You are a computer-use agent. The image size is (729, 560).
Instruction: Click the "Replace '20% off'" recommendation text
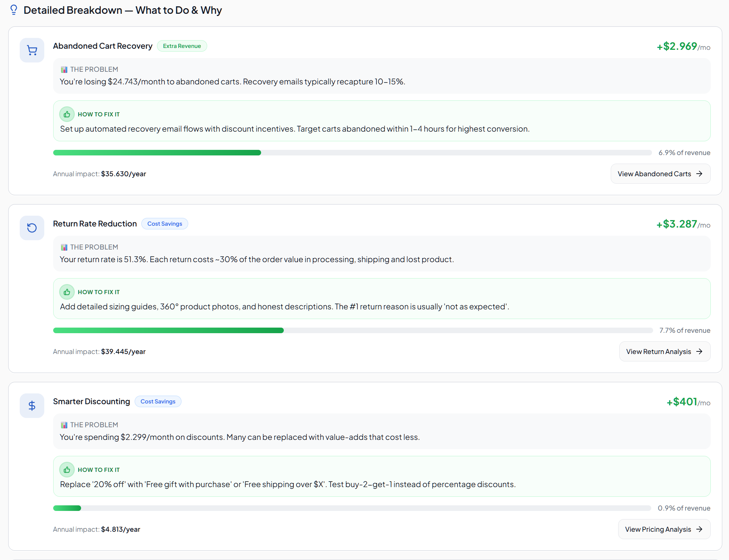(288, 485)
